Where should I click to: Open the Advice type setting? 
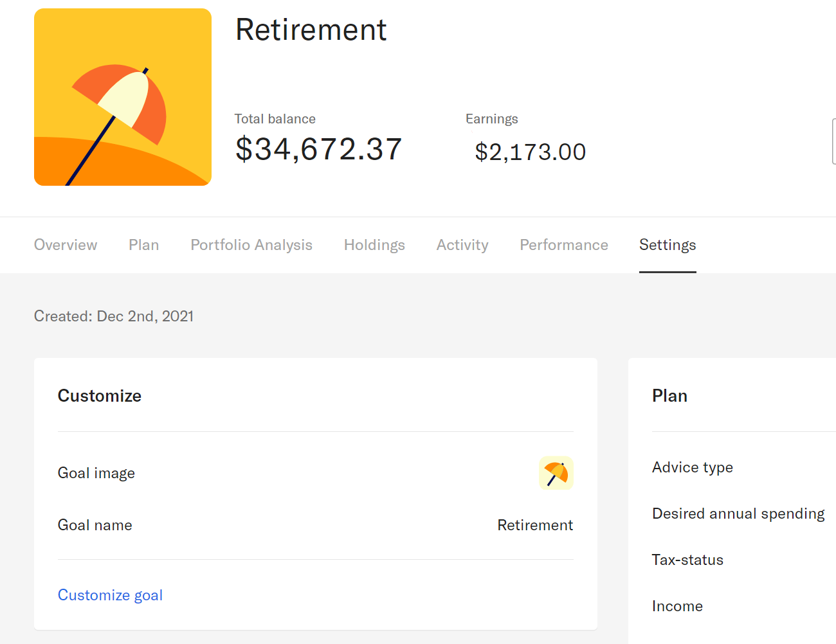(693, 467)
